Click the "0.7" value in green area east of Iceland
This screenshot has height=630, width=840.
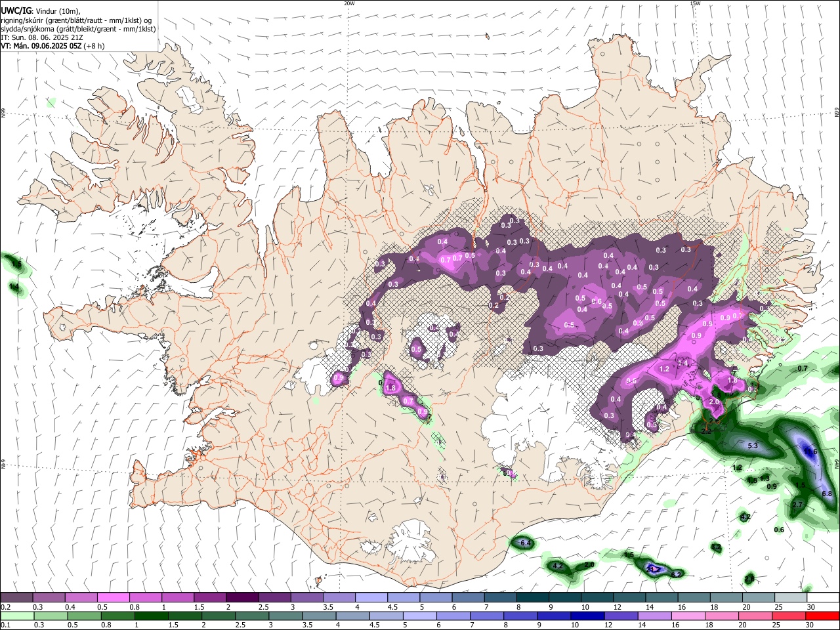point(803,368)
